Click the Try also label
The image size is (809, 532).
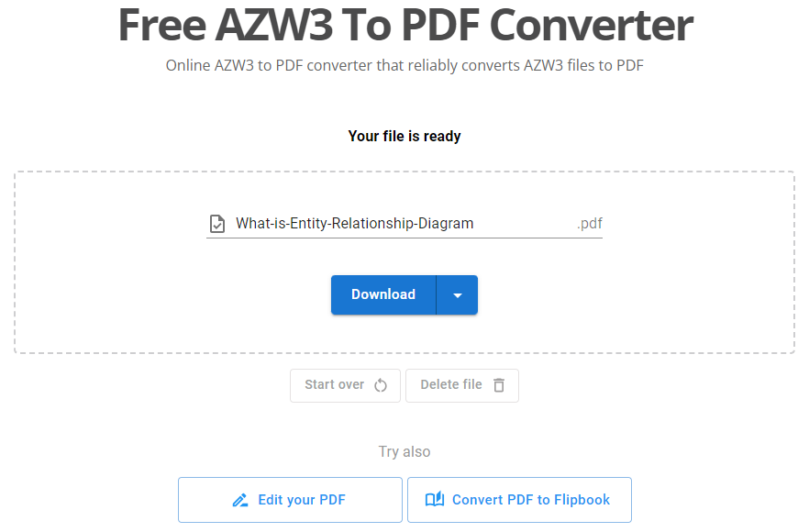[404, 451]
